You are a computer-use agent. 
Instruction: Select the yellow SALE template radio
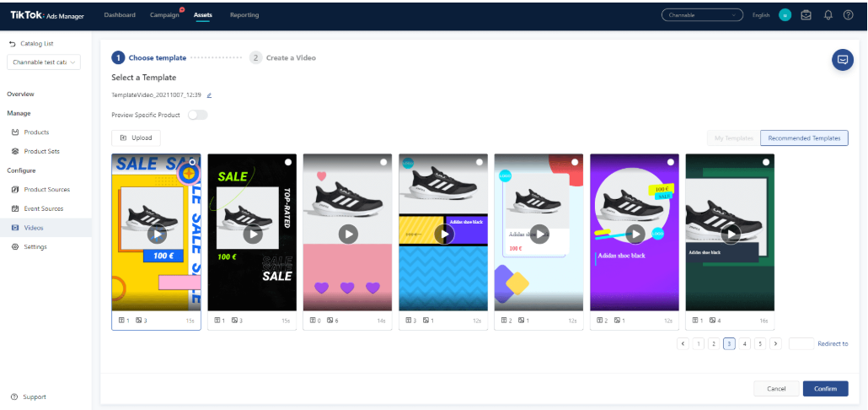pyautogui.click(x=192, y=162)
